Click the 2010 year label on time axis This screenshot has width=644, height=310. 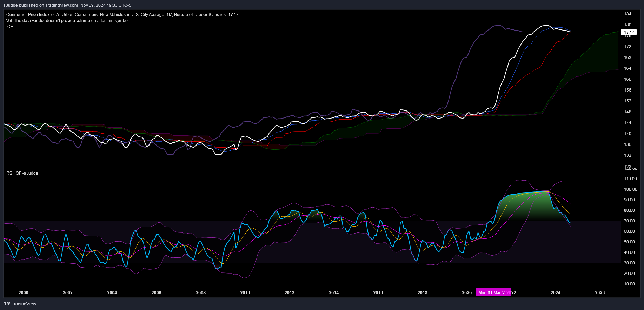click(x=245, y=293)
